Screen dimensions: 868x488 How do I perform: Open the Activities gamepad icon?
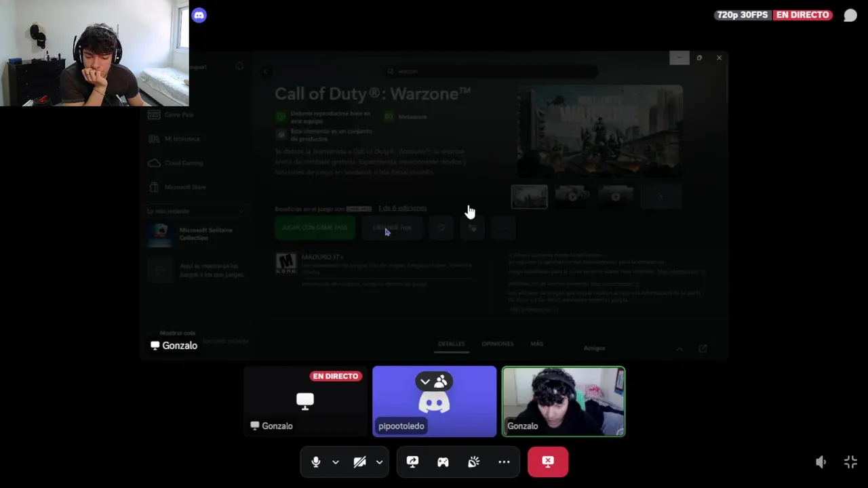[443, 462]
